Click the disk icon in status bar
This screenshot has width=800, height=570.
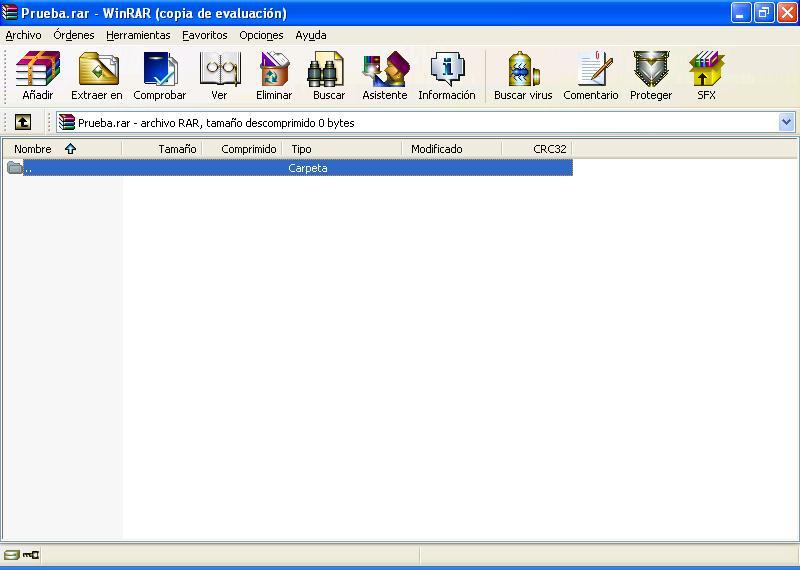click(x=11, y=555)
